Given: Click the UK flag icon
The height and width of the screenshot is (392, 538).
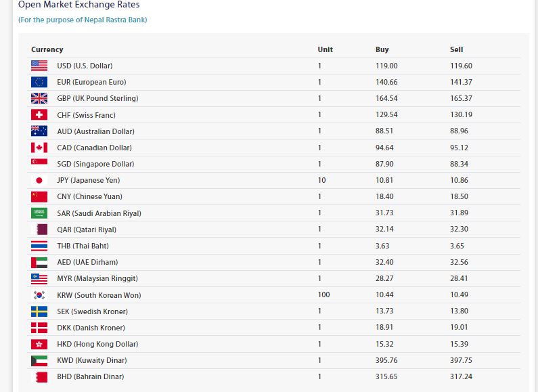Looking at the screenshot, I should click(x=39, y=98).
